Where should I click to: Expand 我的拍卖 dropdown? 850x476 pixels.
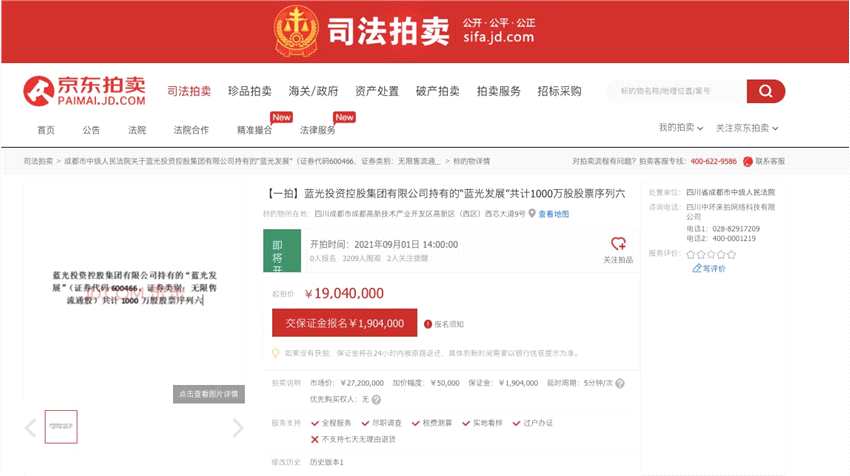coord(681,128)
